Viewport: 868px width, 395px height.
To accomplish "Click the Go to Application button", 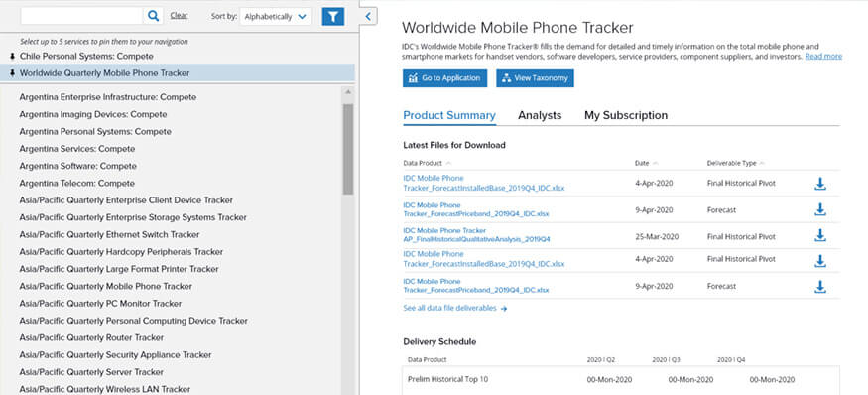I will pos(444,78).
